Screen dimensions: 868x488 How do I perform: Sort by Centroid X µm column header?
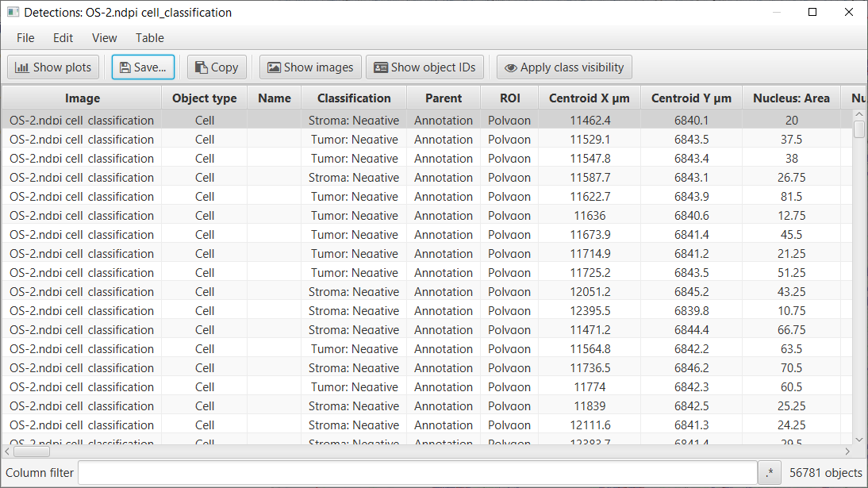tap(589, 98)
